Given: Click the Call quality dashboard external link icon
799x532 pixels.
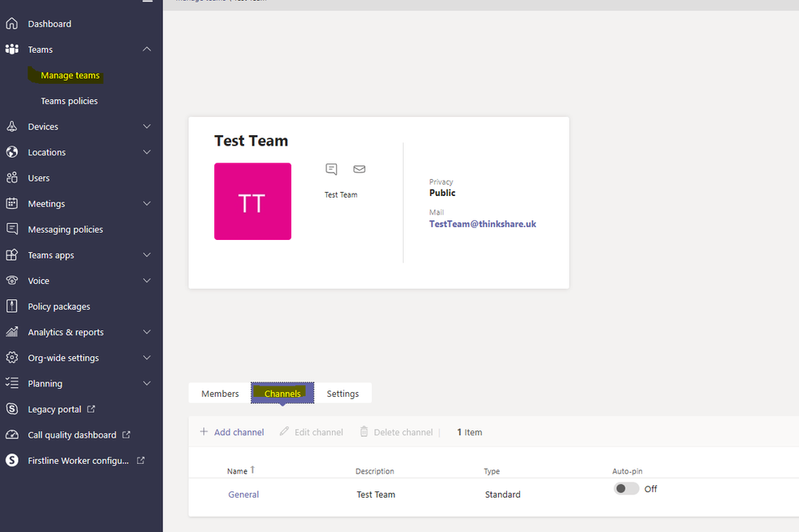Looking at the screenshot, I should pos(126,434).
